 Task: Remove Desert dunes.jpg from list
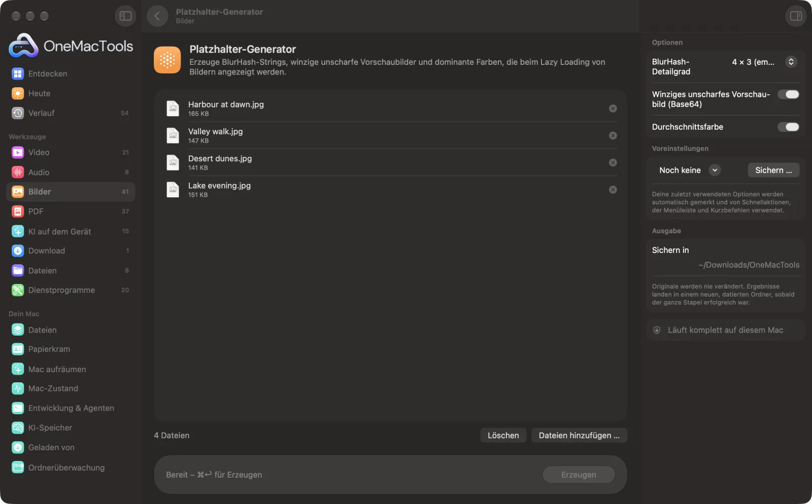[613, 162]
